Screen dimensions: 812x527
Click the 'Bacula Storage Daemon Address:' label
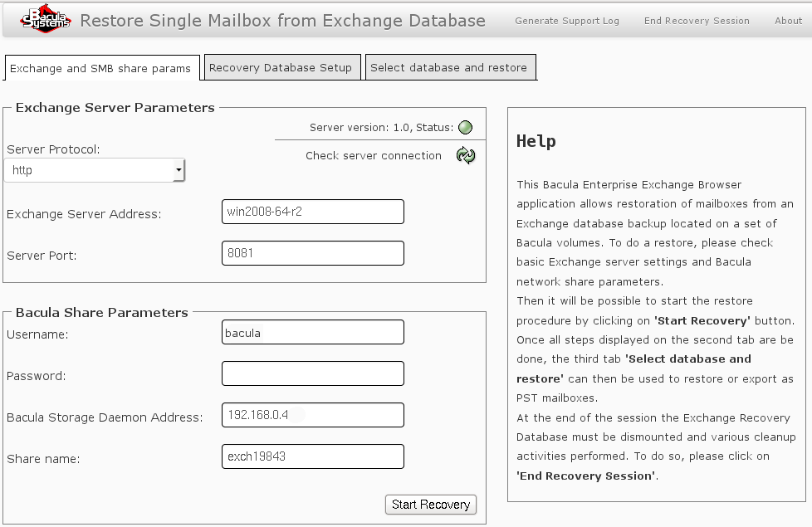click(105, 417)
